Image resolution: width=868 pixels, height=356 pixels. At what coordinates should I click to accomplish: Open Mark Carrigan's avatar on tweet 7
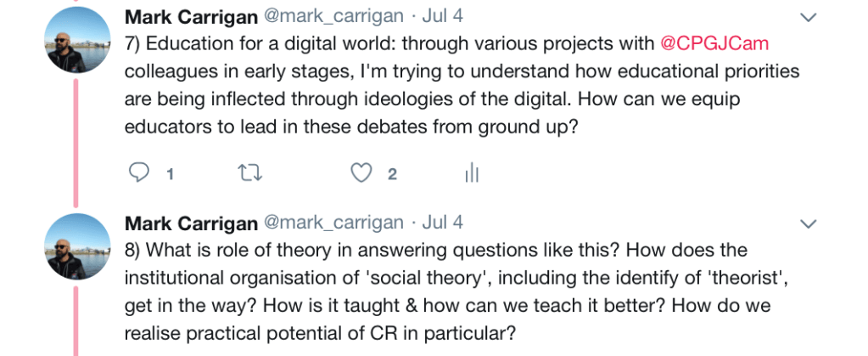(77, 40)
